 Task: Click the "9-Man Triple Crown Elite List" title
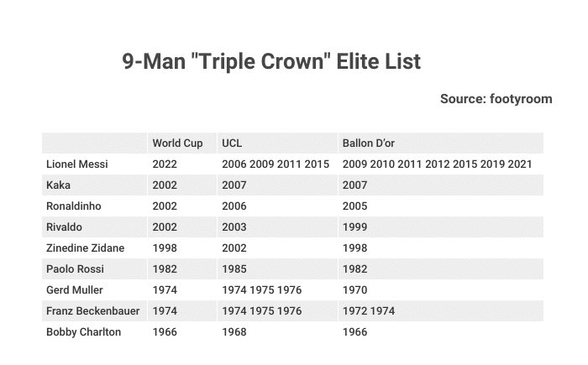coord(271,61)
